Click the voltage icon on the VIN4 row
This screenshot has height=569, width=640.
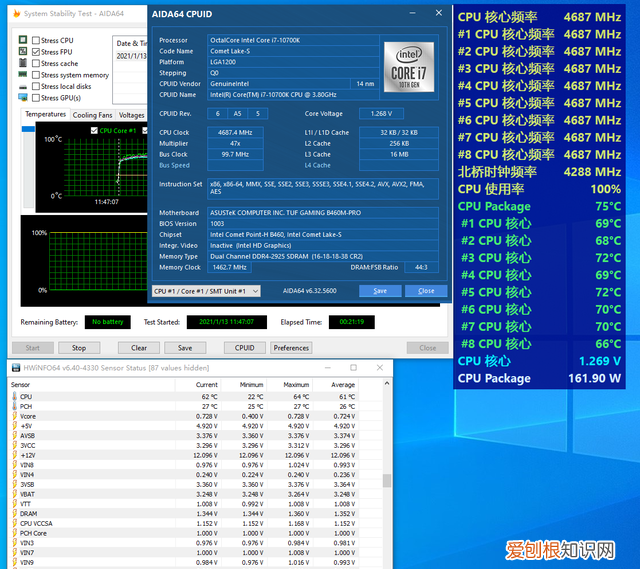tap(15, 475)
